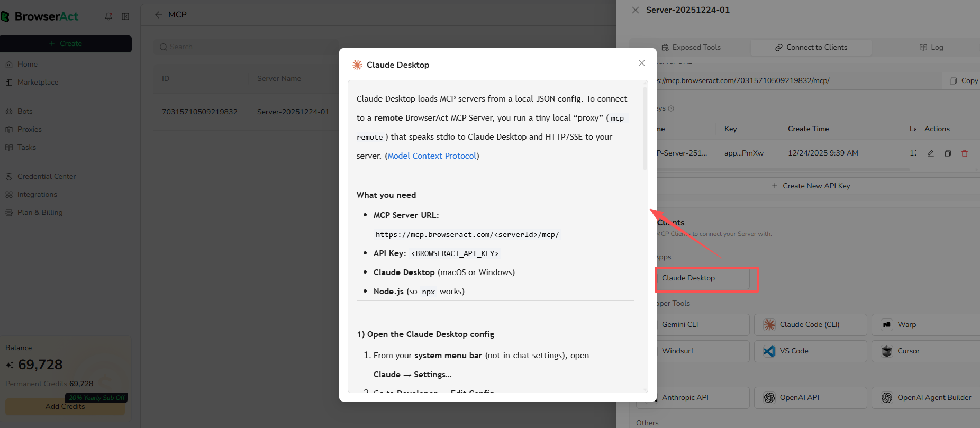Click the Marketplace sidebar icon
The height and width of the screenshot is (428, 980).
pyautogui.click(x=9, y=83)
